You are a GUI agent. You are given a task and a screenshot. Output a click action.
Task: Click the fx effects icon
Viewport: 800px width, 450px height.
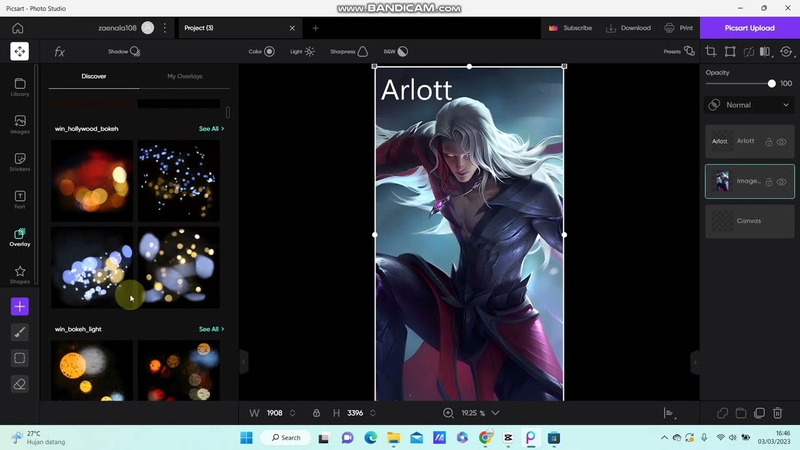pos(60,51)
